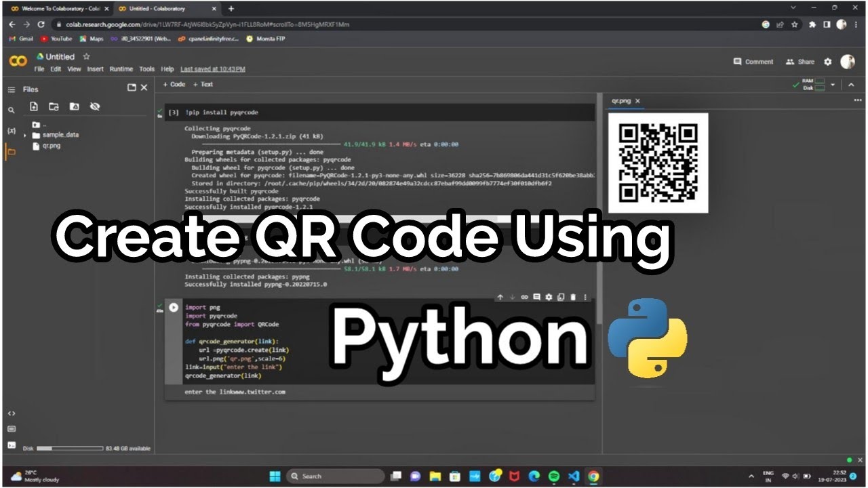Star the Untitled notebook

click(x=86, y=57)
